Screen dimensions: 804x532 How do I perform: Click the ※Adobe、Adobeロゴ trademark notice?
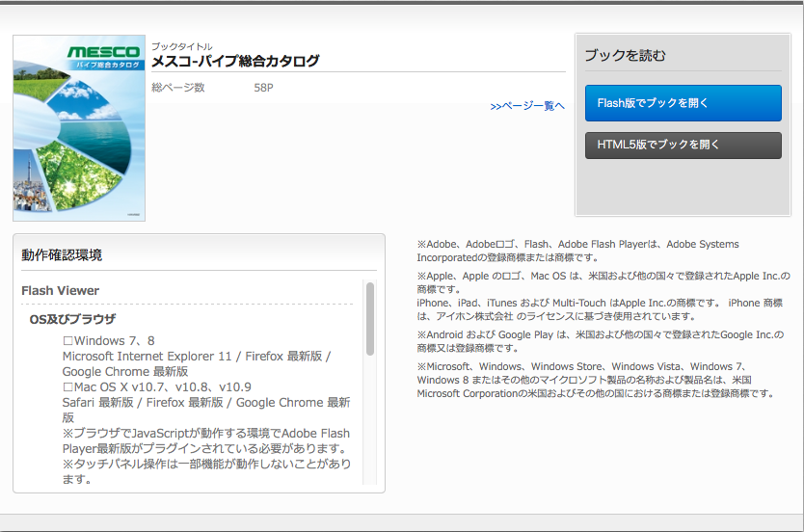(577, 251)
